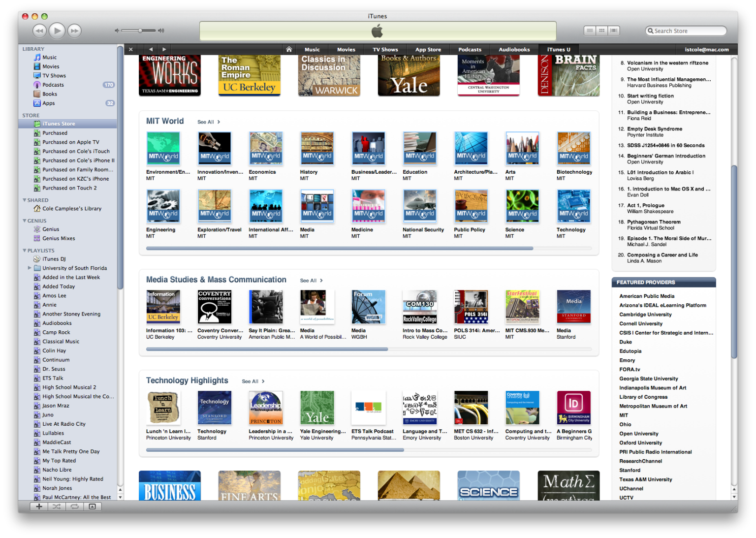756x538 pixels.
Task: Switch to Cover Flow view
Action: [x=613, y=31]
